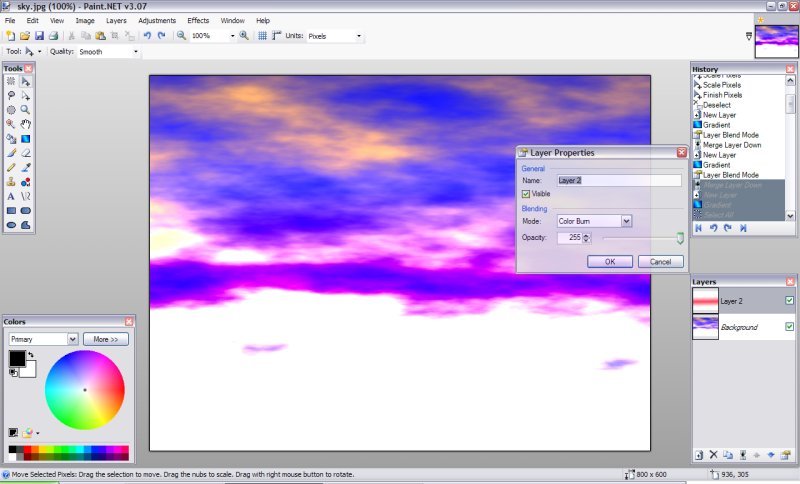Choose the Text tool
The image size is (800, 484).
pyautogui.click(x=11, y=196)
